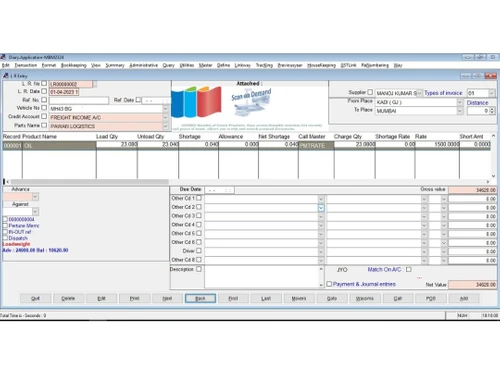Image resolution: width=500 pixels, height=375 pixels.
Task: Open the Types of invoice dropdown
Action: tap(492, 93)
